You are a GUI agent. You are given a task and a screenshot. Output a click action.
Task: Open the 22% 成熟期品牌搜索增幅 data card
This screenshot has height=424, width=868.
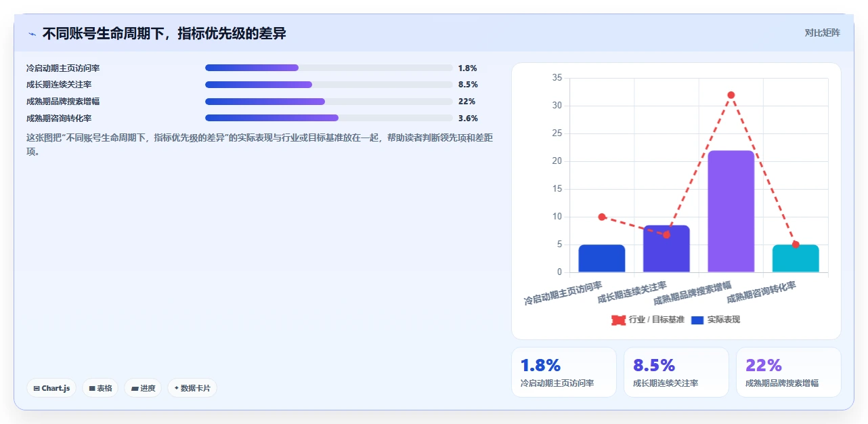pyautogui.click(x=789, y=372)
